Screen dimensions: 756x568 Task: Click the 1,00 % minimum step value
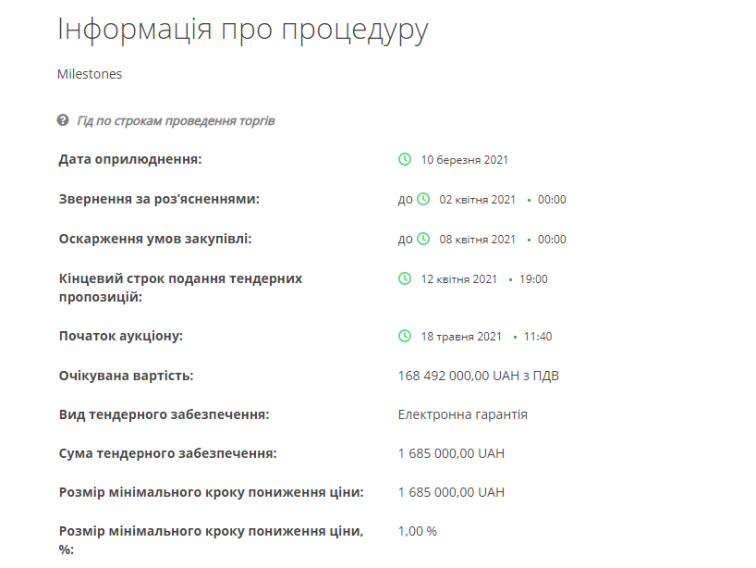[417, 531]
